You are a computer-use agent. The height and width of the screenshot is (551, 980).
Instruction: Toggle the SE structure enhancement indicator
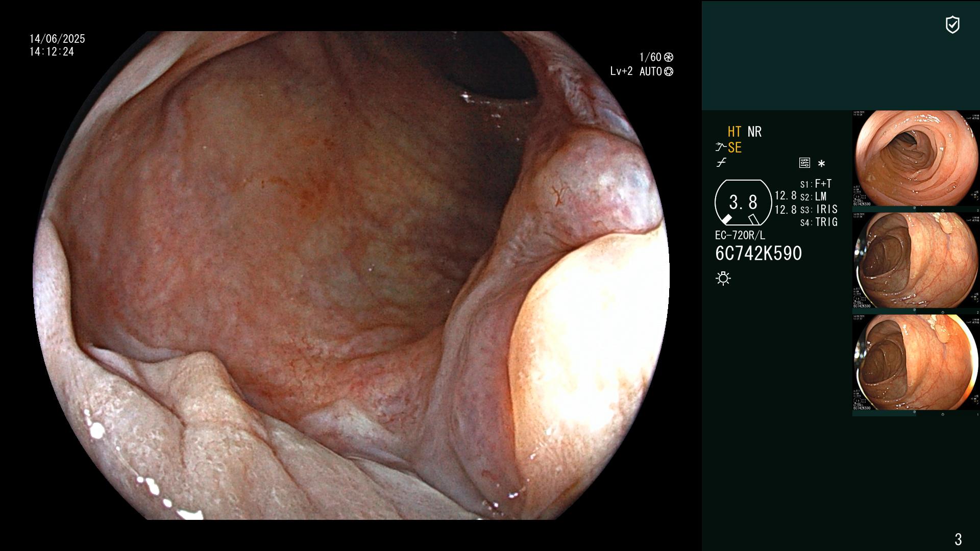[x=734, y=147]
